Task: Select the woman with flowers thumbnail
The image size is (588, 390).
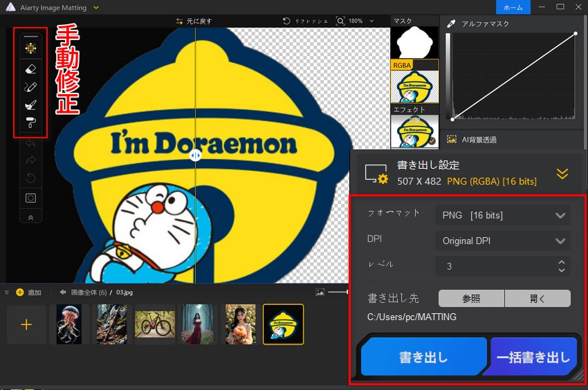Action: coord(240,324)
